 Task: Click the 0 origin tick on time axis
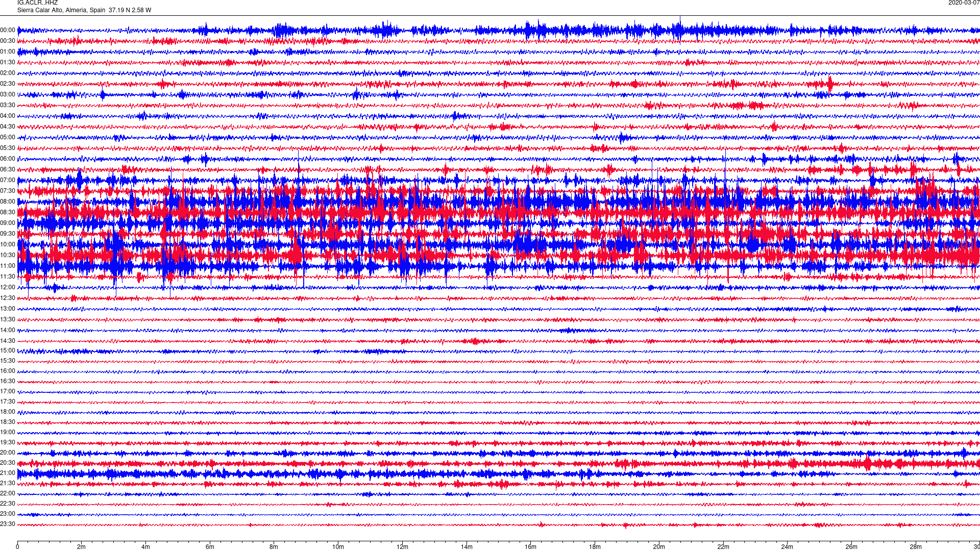tap(17, 547)
